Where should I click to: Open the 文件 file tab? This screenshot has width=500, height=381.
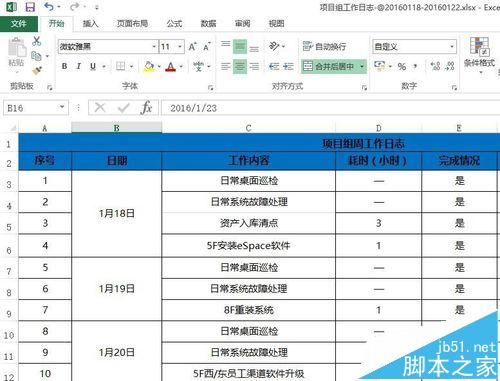pos(19,23)
